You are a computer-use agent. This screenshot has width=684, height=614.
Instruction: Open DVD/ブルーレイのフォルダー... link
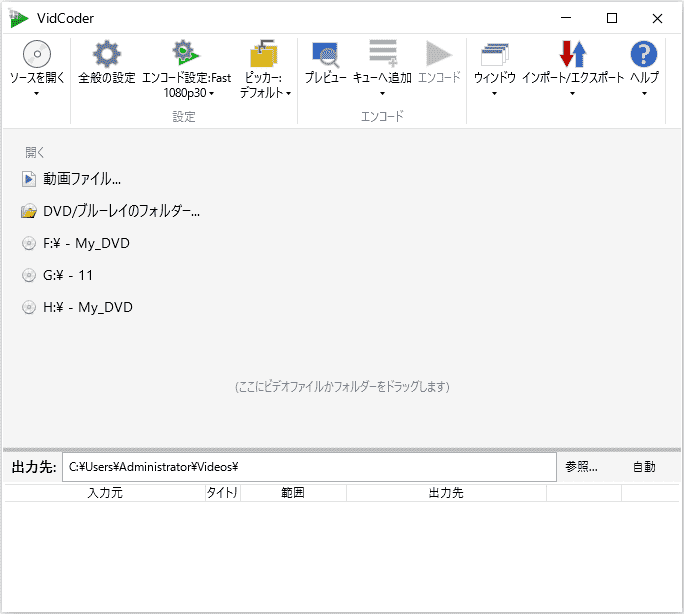(x=121, y=211)
